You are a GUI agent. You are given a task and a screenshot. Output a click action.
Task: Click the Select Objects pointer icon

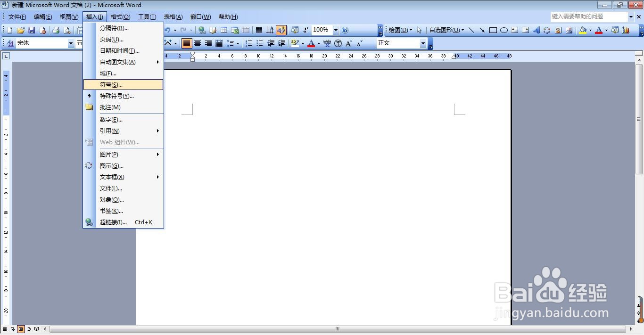(419, 30)
